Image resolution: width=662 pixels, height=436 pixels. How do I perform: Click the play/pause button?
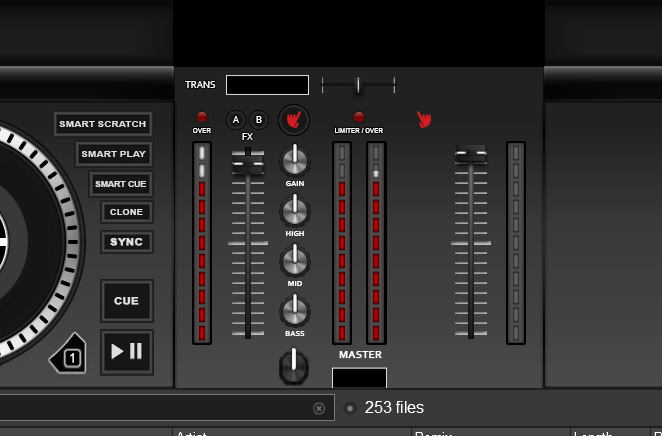127,351
